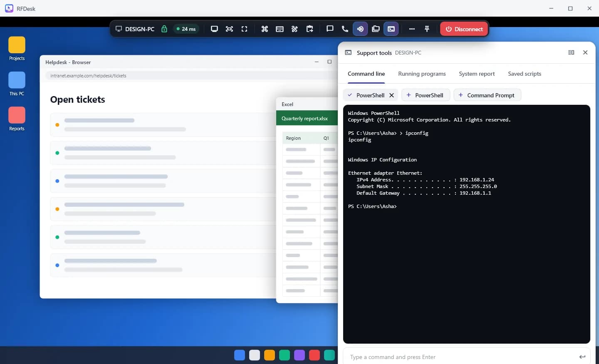Open the more options ellipsis menu
Screen dimensions: 599x364
[412, 29]
